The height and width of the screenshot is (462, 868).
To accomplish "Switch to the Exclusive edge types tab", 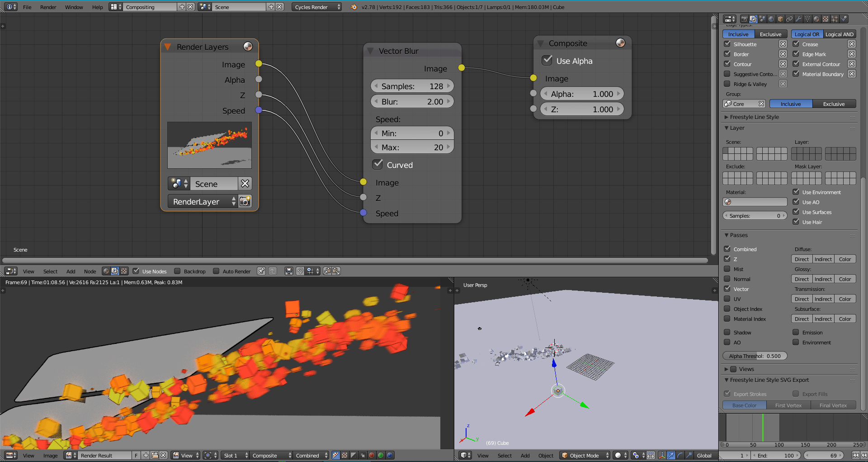I will click(771, 34).
